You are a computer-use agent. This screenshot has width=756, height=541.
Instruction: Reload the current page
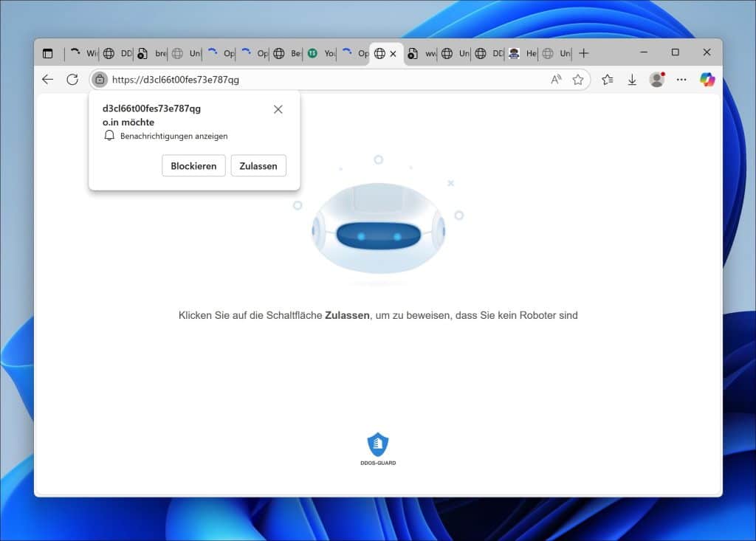(72, 80)
